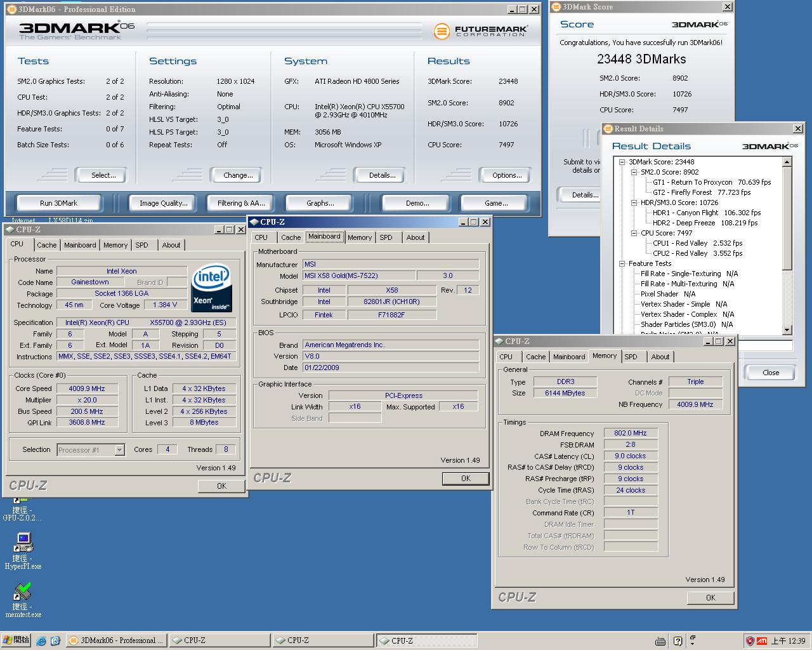Click the DRAM Frequency value 802.0 MHz
The height and width of the screenshot is (650, 812).
[x=631, y=433]
